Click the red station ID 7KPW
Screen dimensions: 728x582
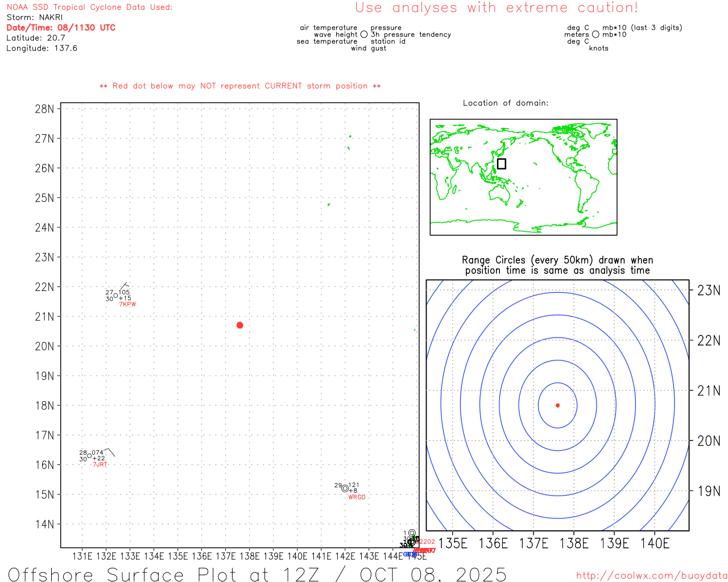click(127, 305)
